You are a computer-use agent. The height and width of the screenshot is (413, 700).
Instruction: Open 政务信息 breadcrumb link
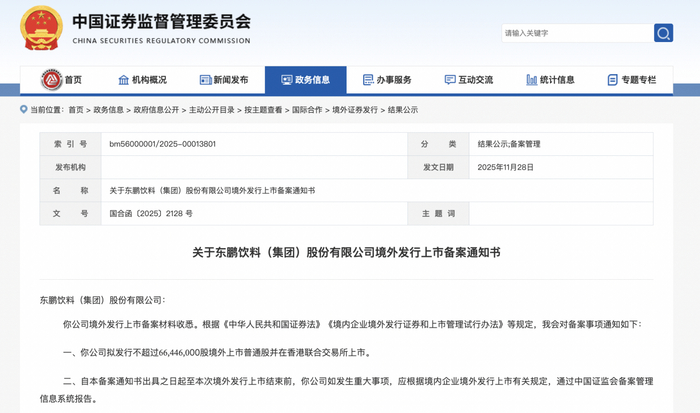pos(108,110)
